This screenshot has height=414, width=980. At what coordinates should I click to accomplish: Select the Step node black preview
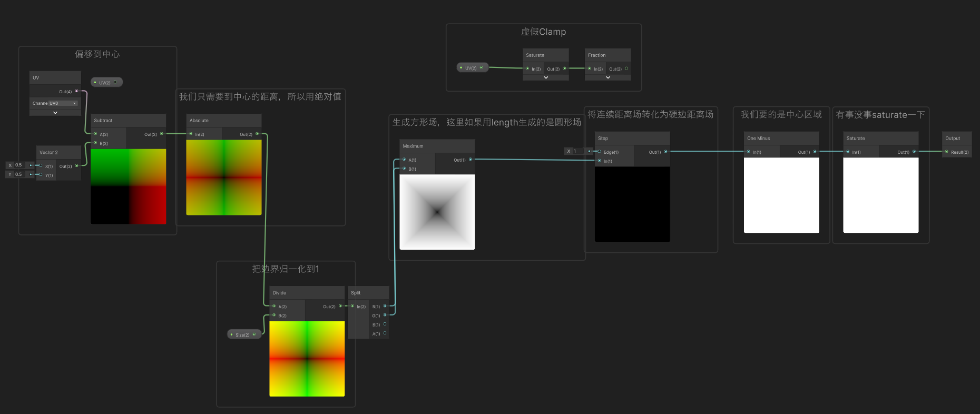pos(632,204)
